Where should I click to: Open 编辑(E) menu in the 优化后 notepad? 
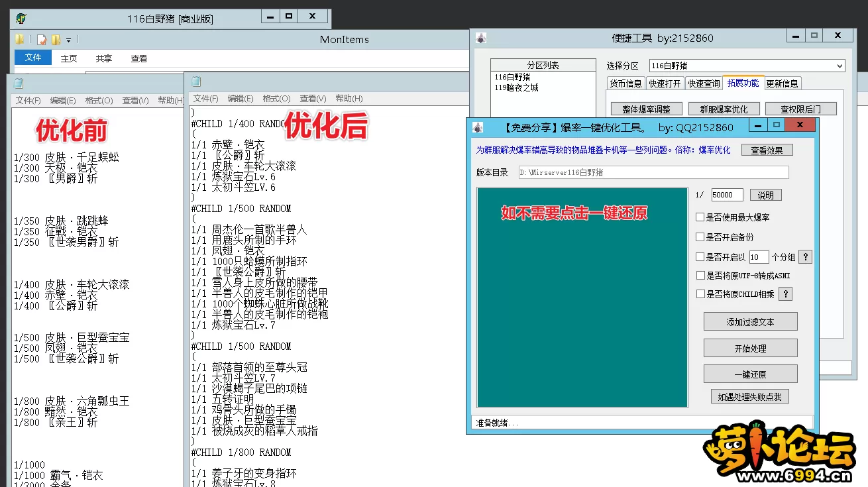[x=241, y=98]
